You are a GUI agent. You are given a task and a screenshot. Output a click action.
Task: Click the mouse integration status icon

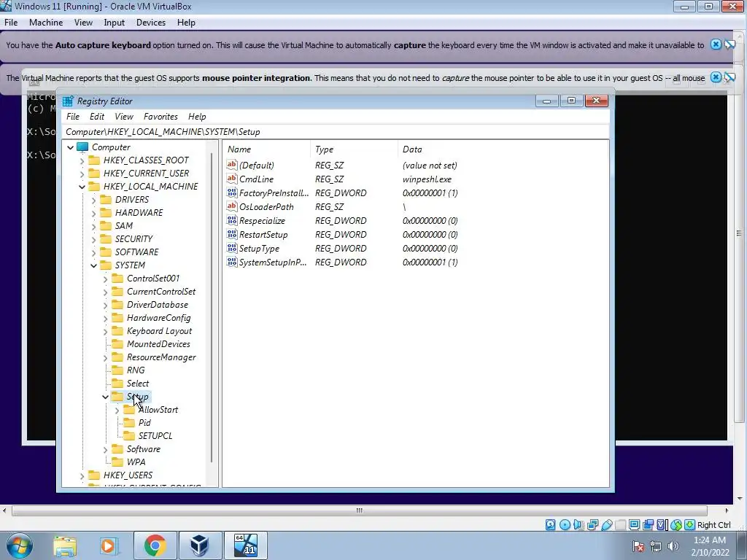pyautogui.click(x=676, y=525)
